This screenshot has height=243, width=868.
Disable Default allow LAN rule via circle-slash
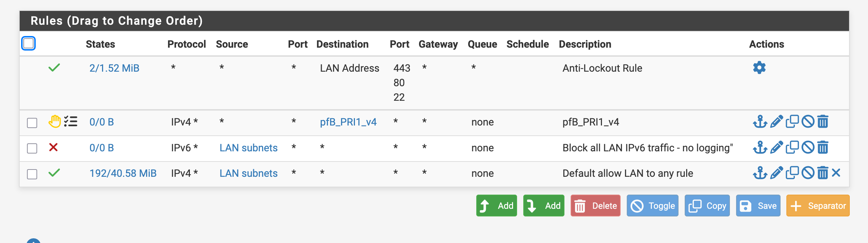click(x=808, y=173)
